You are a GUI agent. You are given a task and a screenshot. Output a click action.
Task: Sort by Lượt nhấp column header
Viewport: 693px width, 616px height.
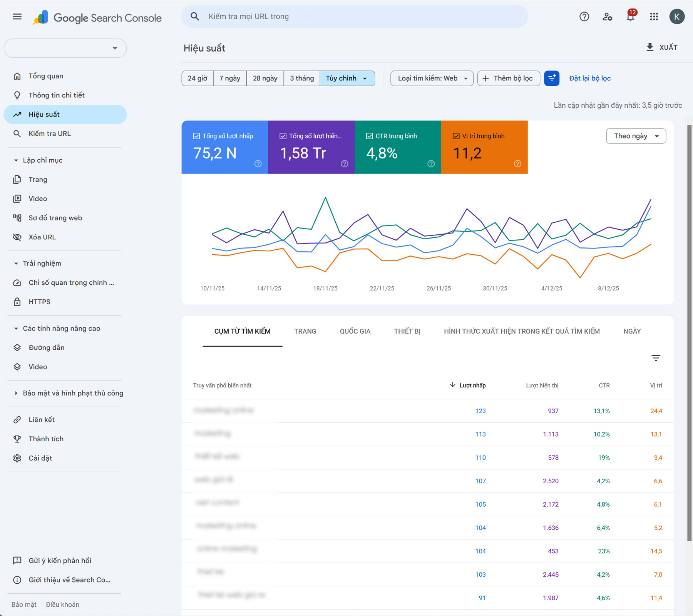[468, 385]
